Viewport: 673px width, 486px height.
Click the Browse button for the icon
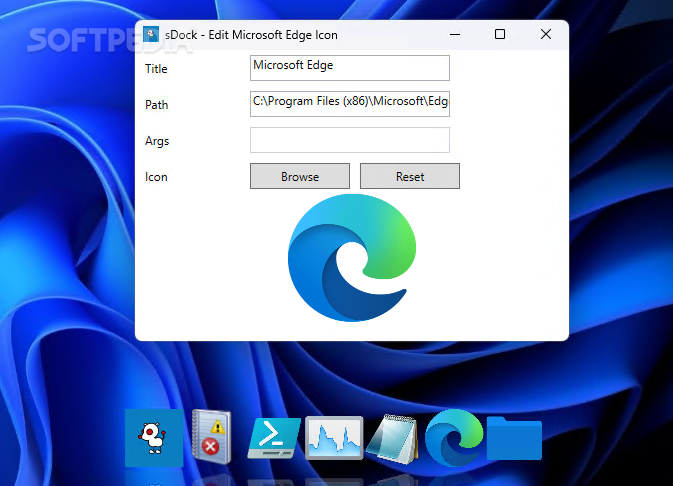tap(300, 176)
